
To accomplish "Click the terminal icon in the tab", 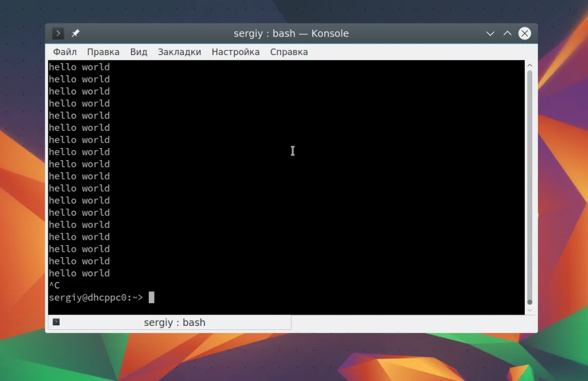I will coord(56,322).
